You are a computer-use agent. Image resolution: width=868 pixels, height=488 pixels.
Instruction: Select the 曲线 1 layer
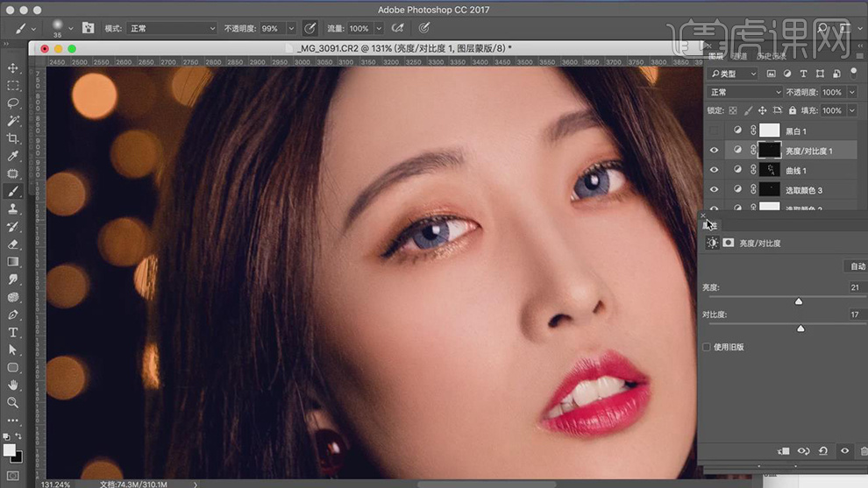pyautogui.click(x=796, y=171)
